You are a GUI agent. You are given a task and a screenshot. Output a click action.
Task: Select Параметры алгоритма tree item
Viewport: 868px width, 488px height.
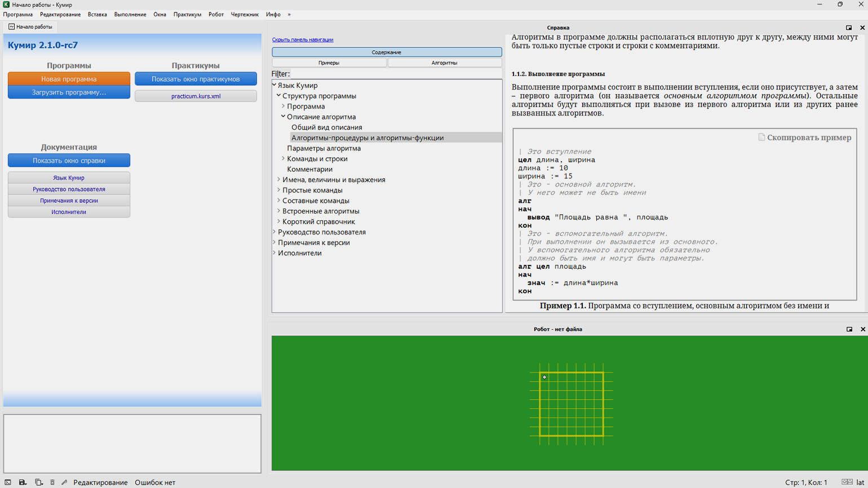pos(324,148)
